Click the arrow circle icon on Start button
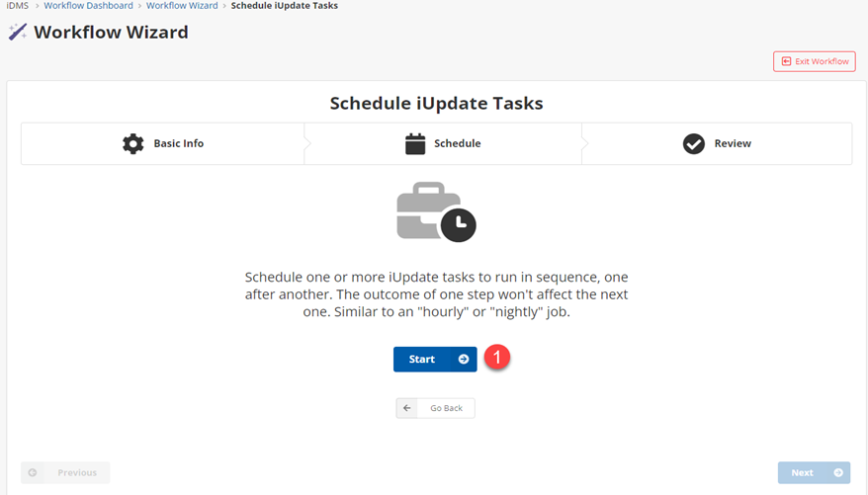 coord(463,360)
